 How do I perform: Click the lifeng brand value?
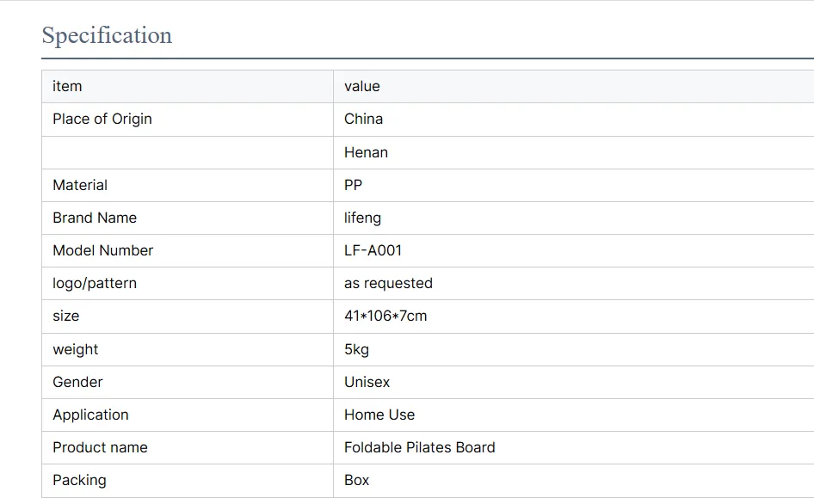pyautogui.click(x=362, y=218)
